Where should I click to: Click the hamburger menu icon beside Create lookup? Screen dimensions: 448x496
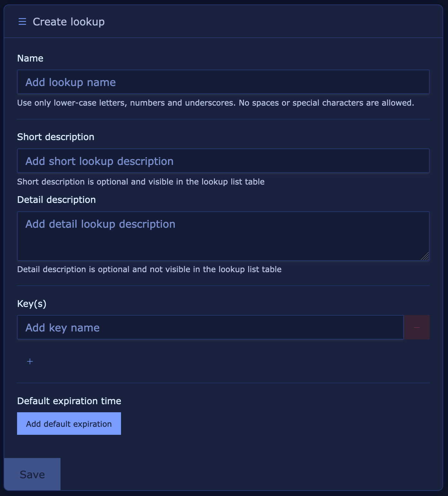[x=22, y=22]
